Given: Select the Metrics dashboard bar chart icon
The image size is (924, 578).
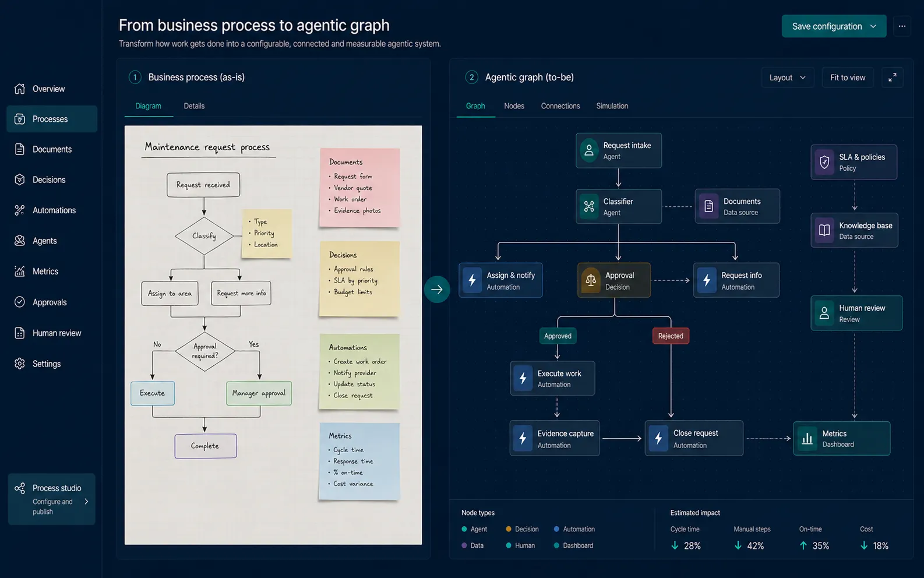Looking at the screenshot, I should 807,438.
